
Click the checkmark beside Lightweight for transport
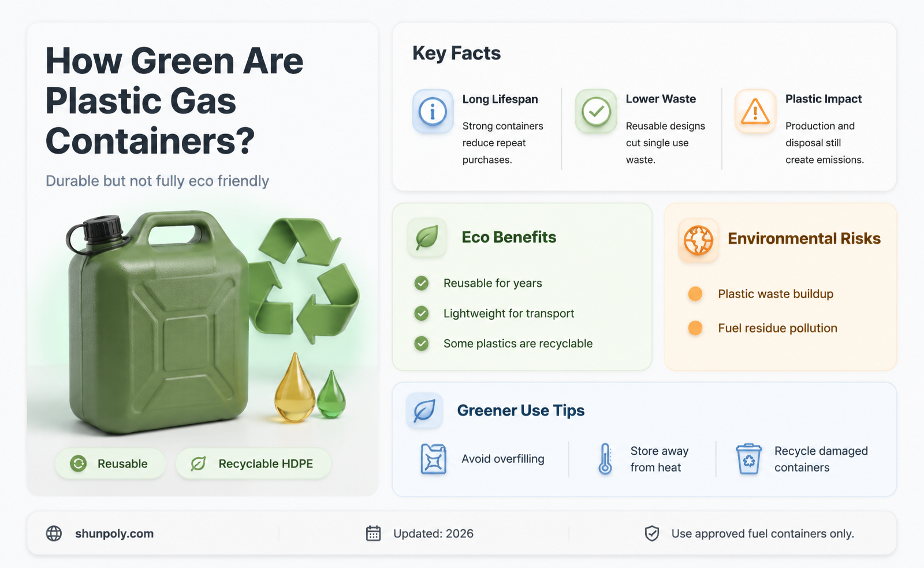coord(422,313)
